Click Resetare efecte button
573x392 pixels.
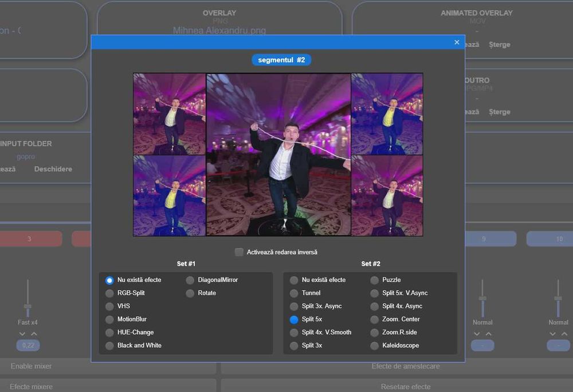[x=397, y=386]
